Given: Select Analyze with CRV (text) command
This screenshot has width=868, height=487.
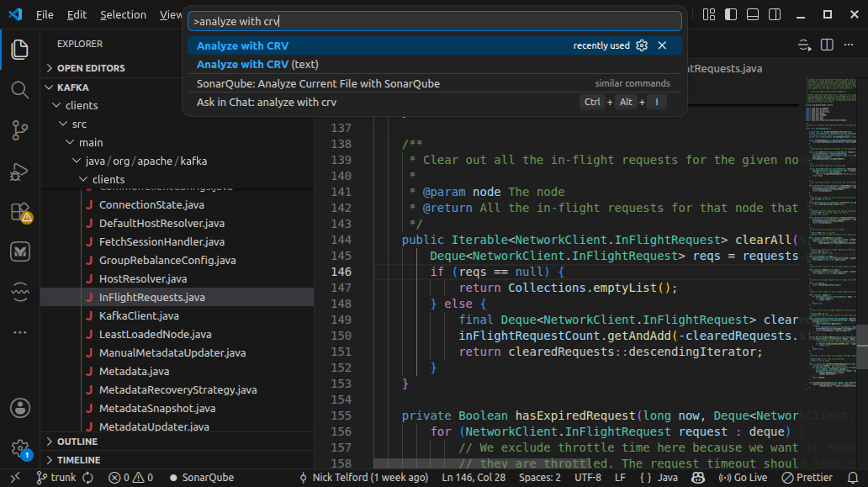Looking at the screenshot, I should (435, 64).
